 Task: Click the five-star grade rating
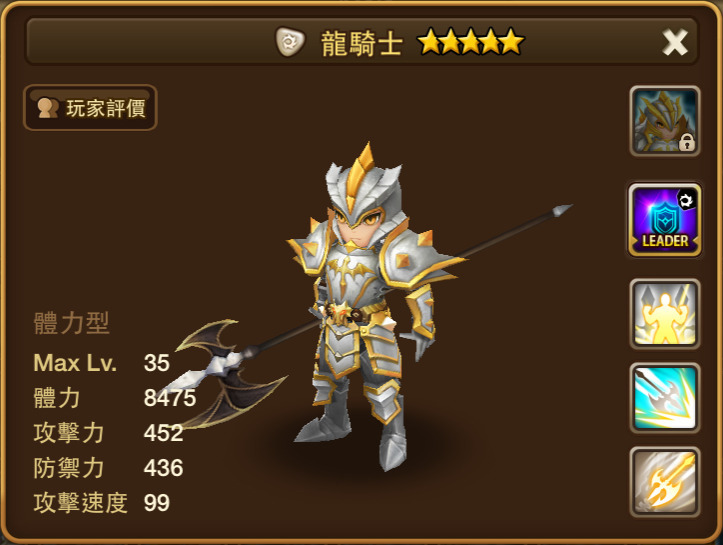pos(470,41)
